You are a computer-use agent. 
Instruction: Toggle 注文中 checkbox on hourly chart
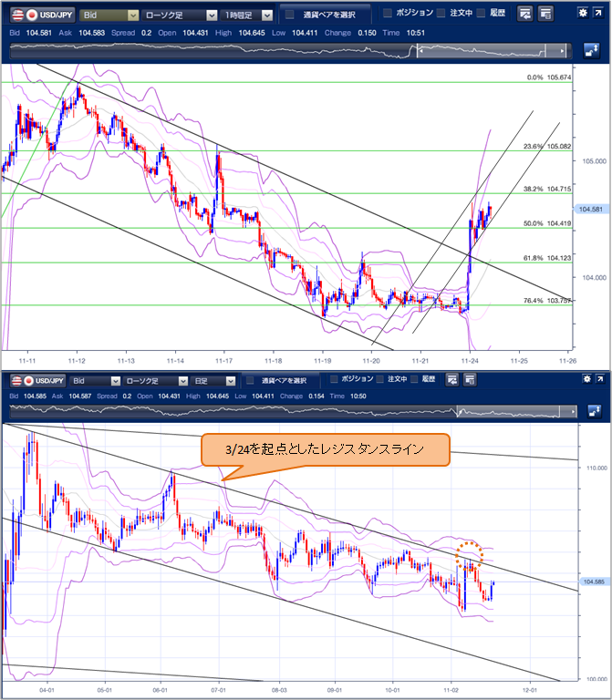click(441, 14)
